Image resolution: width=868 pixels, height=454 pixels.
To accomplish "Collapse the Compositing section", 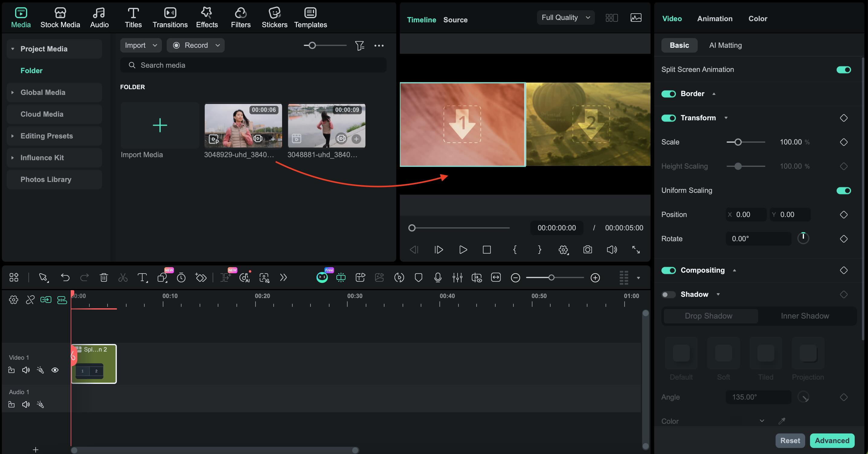I will pyautogui.click(x=735, y=270).
